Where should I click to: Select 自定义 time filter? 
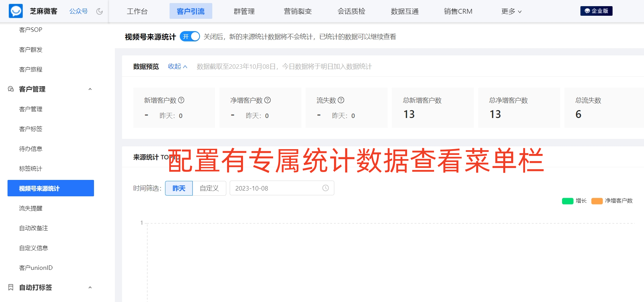209,188
